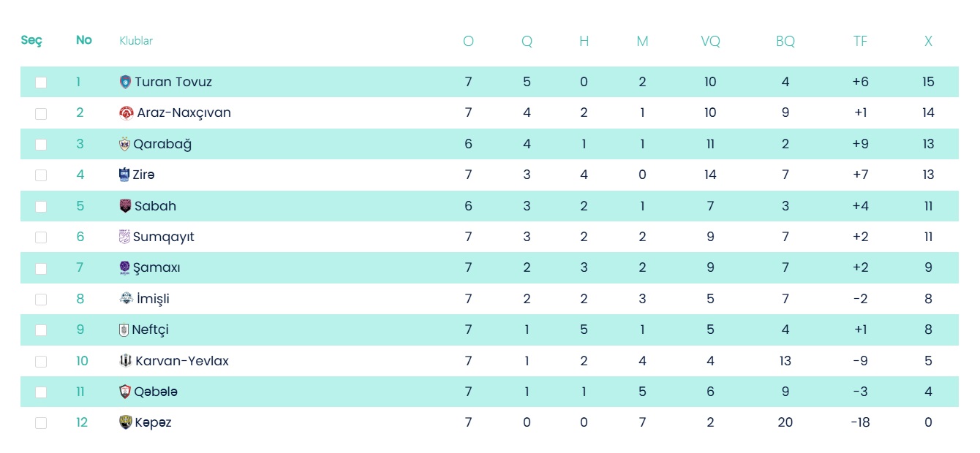The height and width of the screenshot is (453, 980).
Task: Click the VQ column header
Action: pyautogui.click(x=710, y=42)
